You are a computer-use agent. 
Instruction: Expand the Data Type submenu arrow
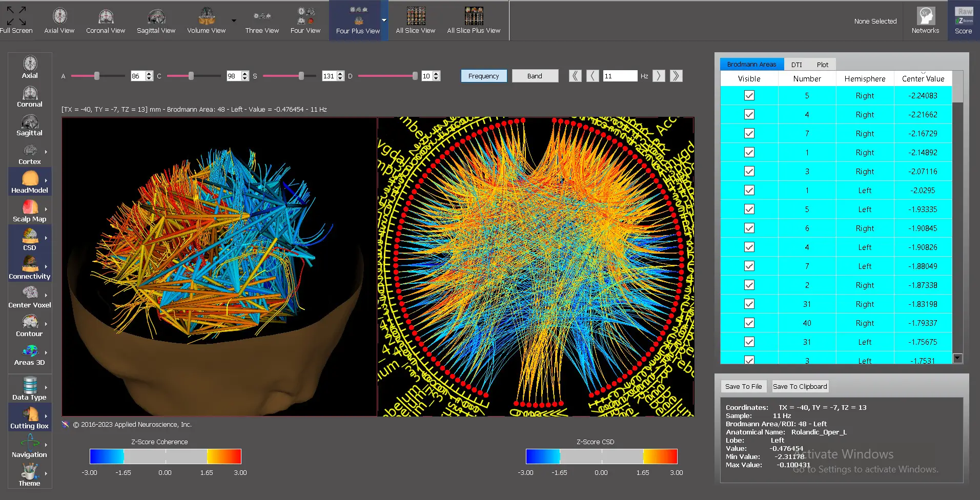tap(46, 388)
